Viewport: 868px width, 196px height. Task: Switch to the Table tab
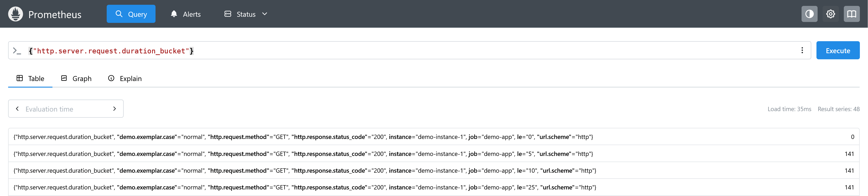[x=30, y=79]
